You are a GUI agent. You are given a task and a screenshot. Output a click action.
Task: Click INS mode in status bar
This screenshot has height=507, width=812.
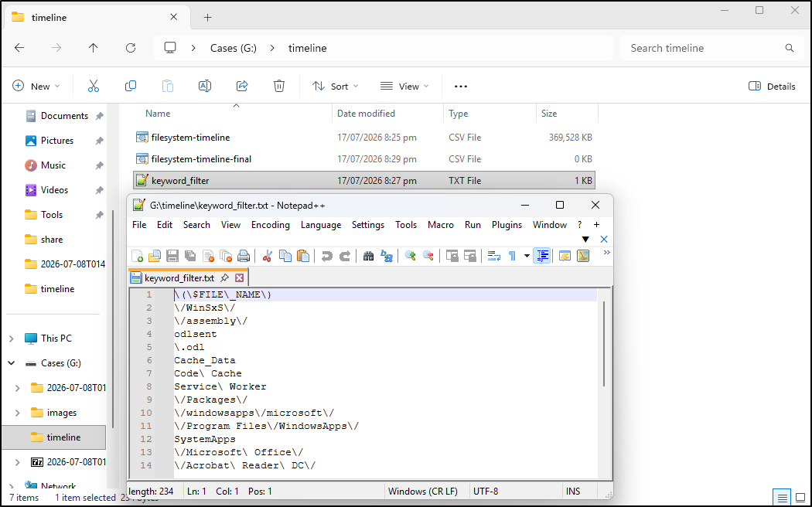click(x=573, y=491)
